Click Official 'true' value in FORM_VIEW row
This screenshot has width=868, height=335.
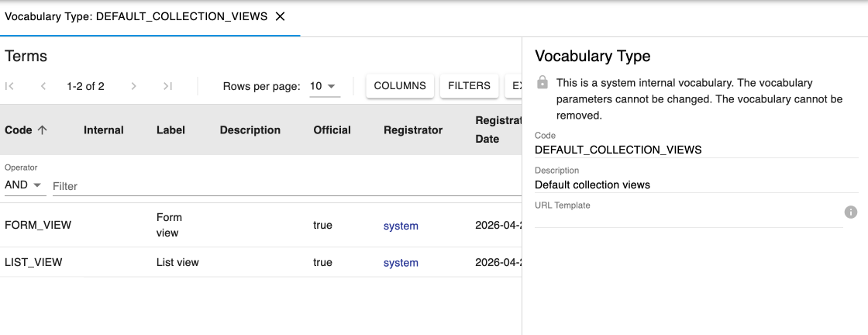tap(322, 226)
